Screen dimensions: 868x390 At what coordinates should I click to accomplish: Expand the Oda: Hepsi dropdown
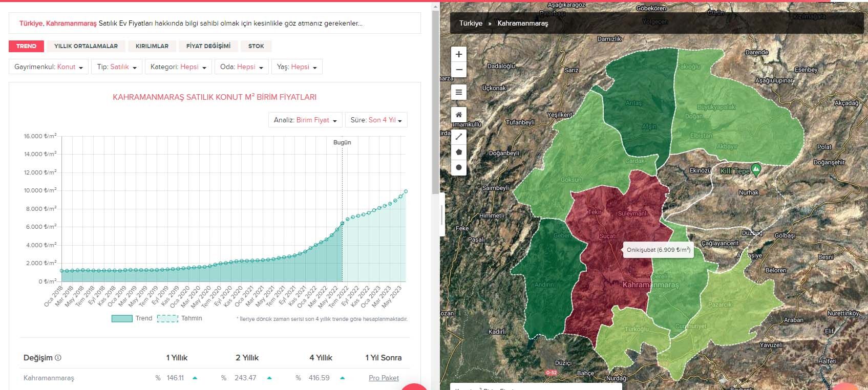click(x=242, y=67)
